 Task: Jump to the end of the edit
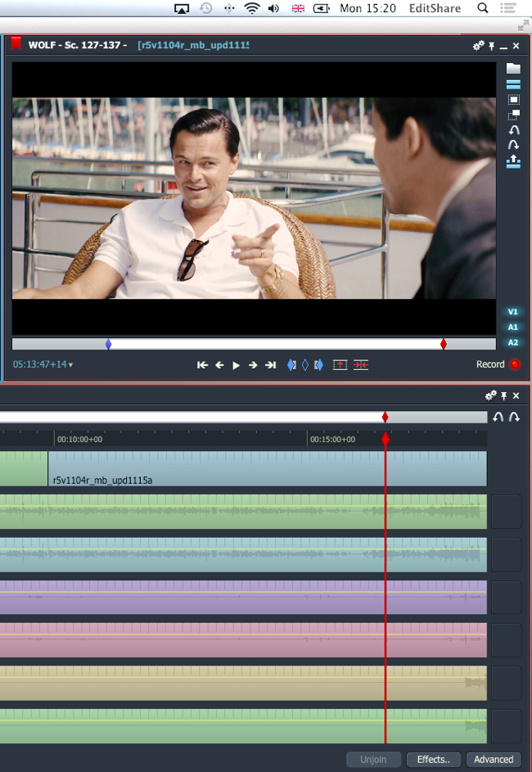point(270,365)
